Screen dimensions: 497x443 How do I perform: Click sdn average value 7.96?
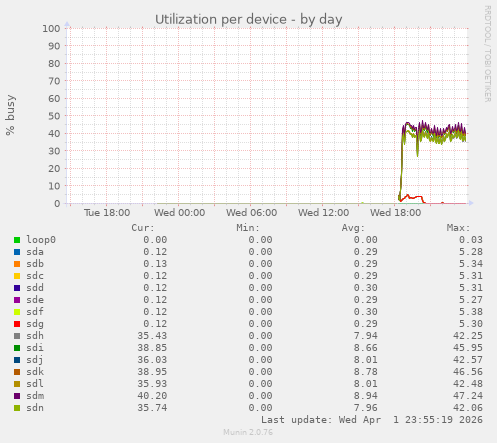coord(366,408)
